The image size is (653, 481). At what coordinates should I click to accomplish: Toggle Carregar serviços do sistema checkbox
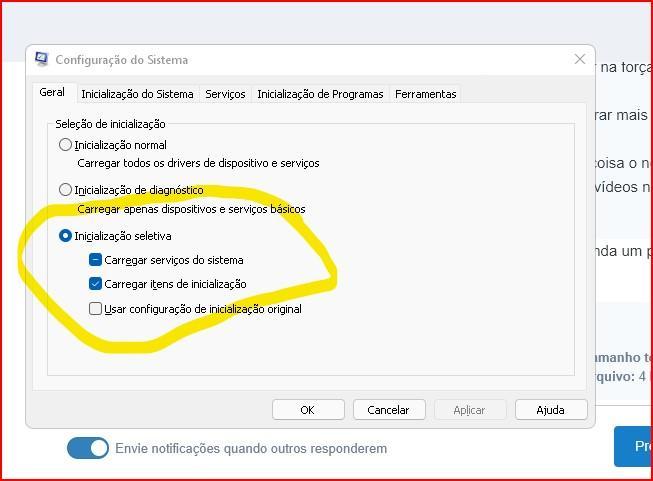pos(95,260)
